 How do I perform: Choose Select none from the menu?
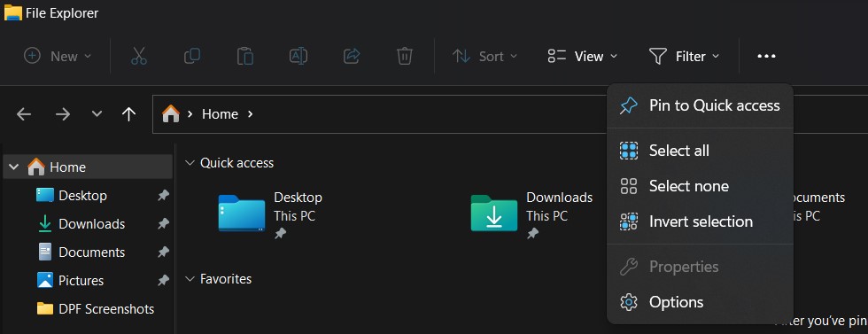point(701,186)
